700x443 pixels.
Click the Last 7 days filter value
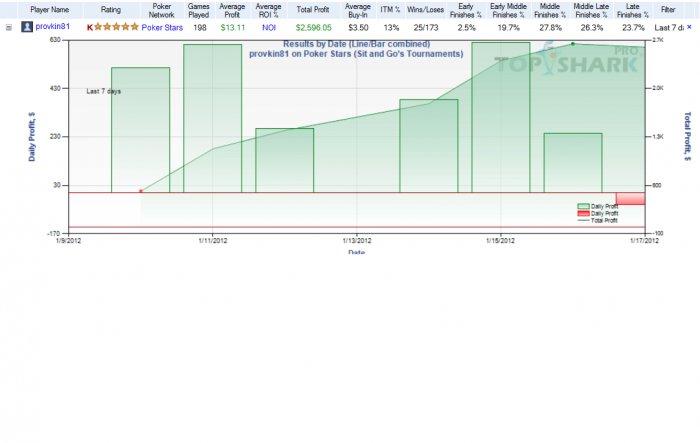pyautogui.click(x=669, y=28)
